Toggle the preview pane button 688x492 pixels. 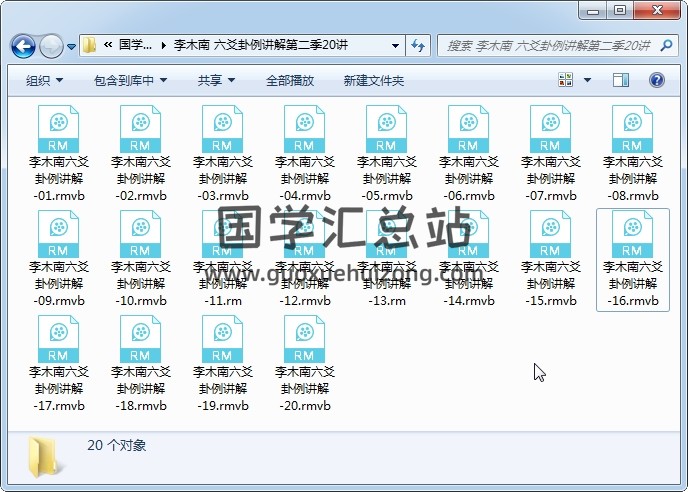pos(623,80)
